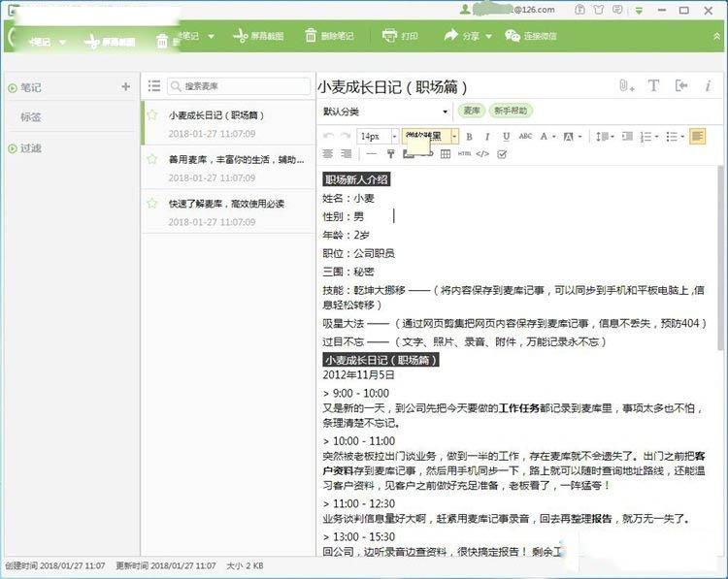The height and width of the screenshot is (579, 728).
Task: Add a new notebook with plus icon
Action: coord(125,86)
